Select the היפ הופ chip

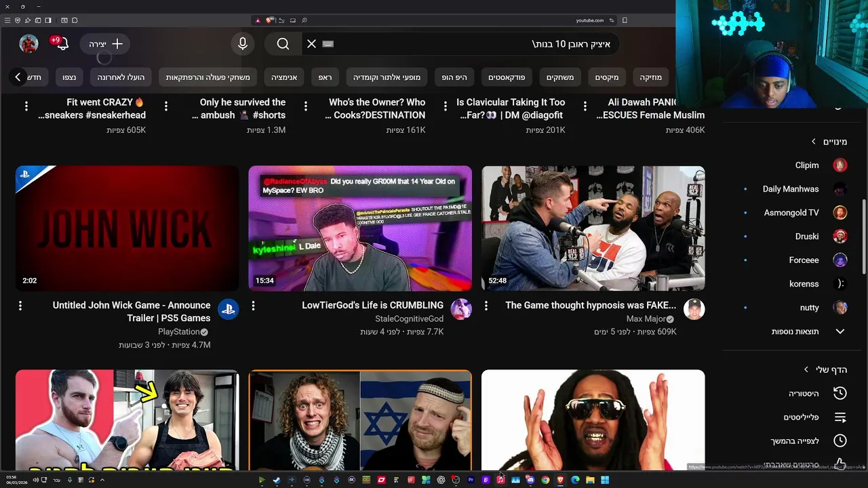coord(454,77)
